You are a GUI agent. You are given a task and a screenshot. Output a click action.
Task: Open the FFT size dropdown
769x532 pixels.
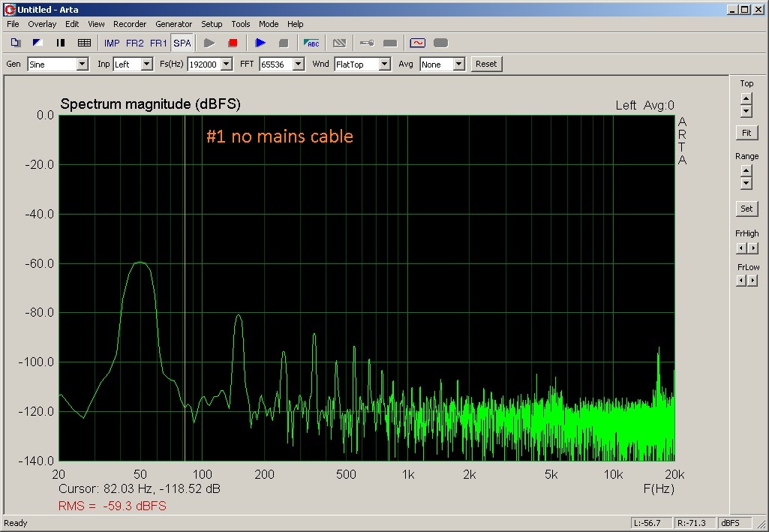pyautogui.click(x=298, y=65)
